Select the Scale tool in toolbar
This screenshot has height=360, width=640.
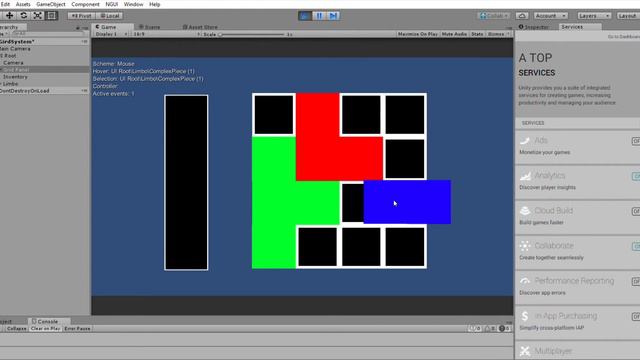pos(38,16)
